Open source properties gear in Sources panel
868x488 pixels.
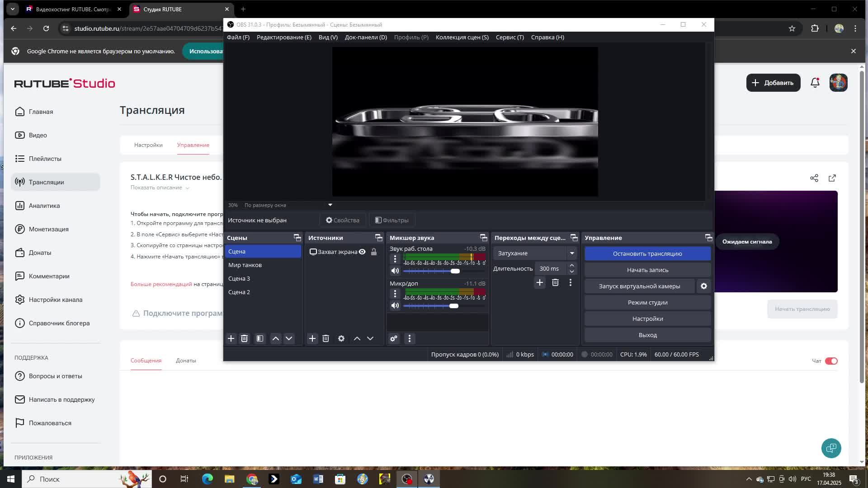341,338
